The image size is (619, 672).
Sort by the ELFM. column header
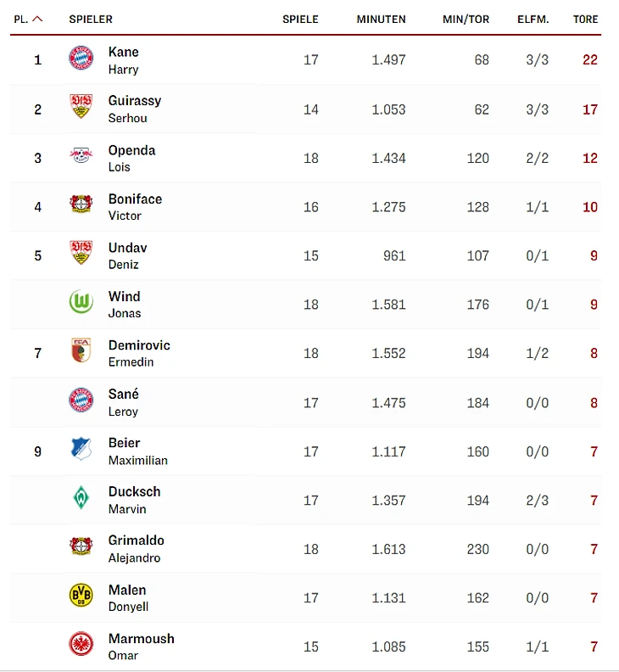coord(533,19)
